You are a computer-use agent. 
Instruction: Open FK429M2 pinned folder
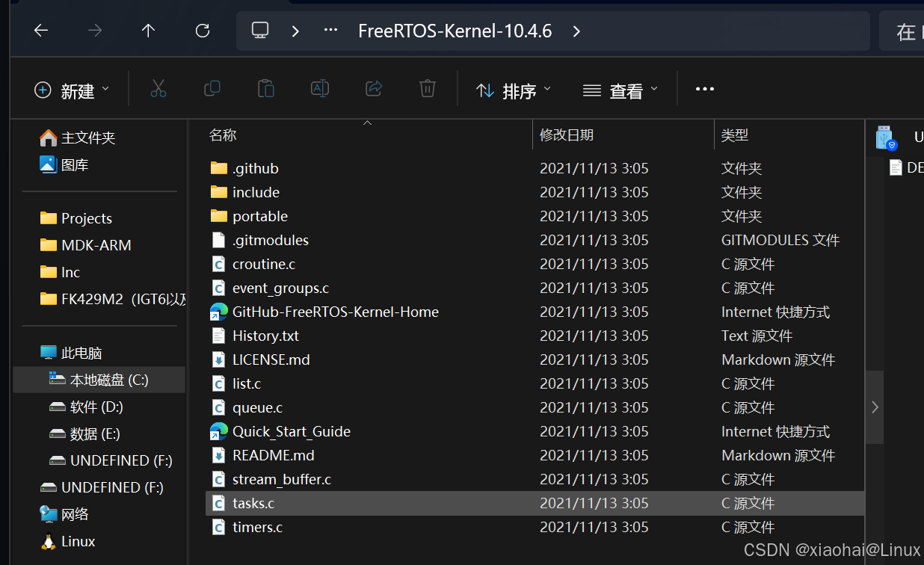tap(113, 299)
